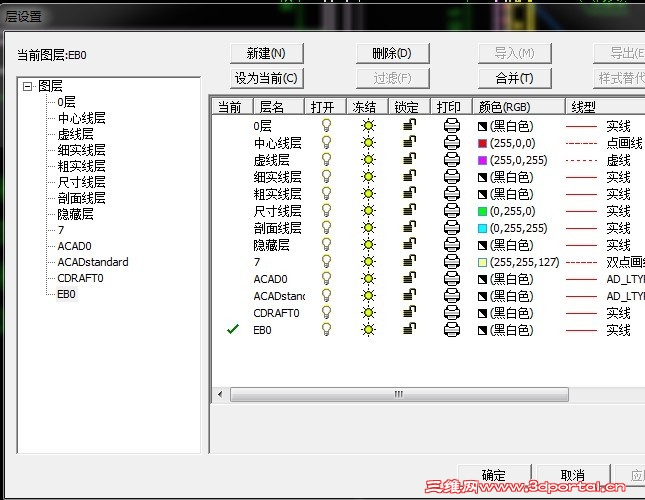This screenshot has height=500, width=645.
Task: Toggle visibility bulb of 虚线层 row
Action: click(326, 160)
